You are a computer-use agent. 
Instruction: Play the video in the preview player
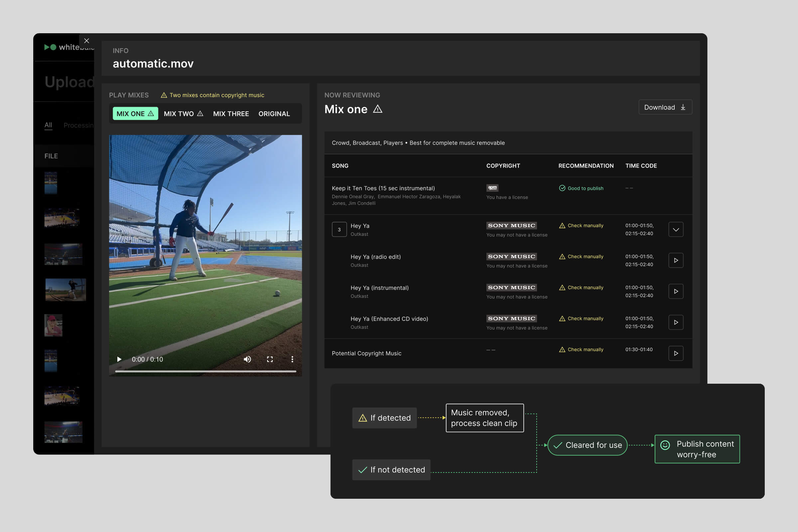click(x=119, y=359)
